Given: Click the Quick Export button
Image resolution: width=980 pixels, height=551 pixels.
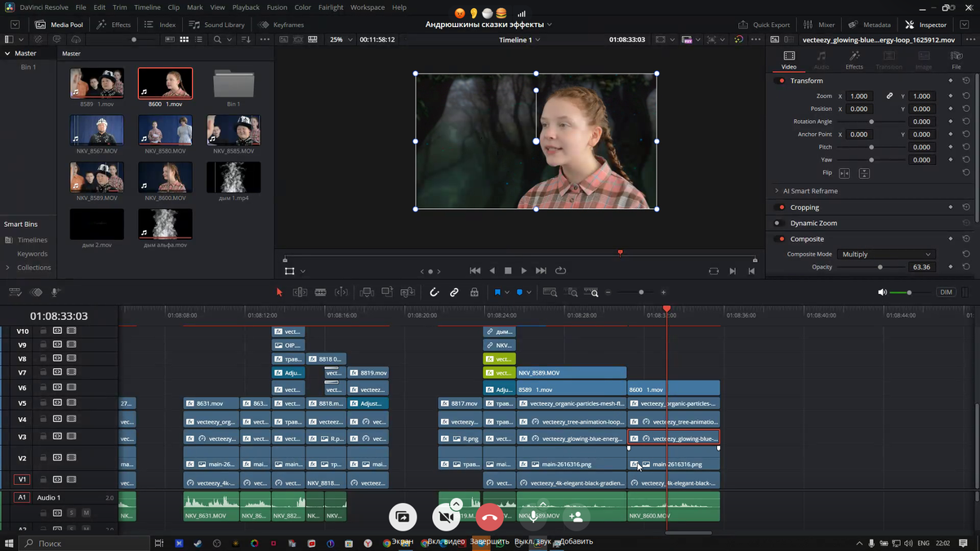Looking at the screenshot, I should (764, 24).
